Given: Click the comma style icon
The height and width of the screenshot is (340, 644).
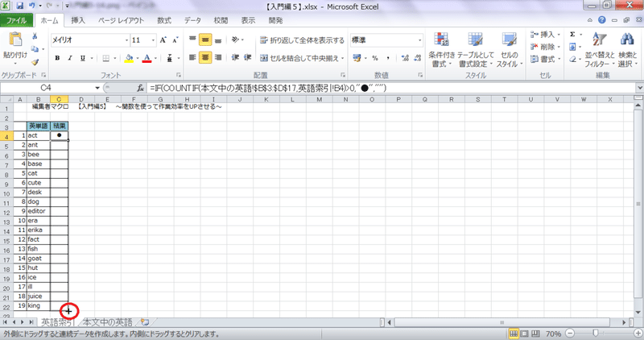Looking at the screenshot, I should pyautogui.click(x=388, y=58).
